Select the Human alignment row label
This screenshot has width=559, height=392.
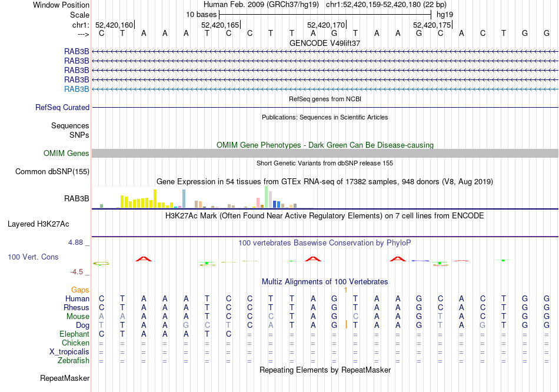77,299
